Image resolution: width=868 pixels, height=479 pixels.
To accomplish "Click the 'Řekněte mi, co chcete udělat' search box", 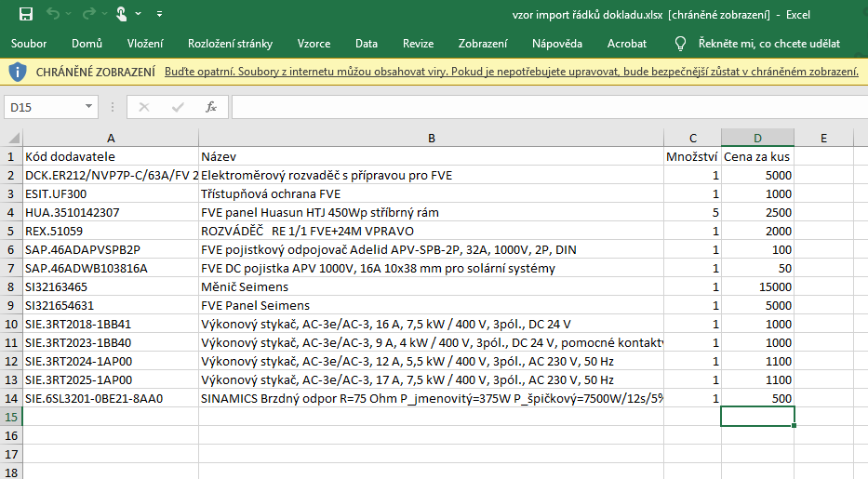I will (768, 44).
